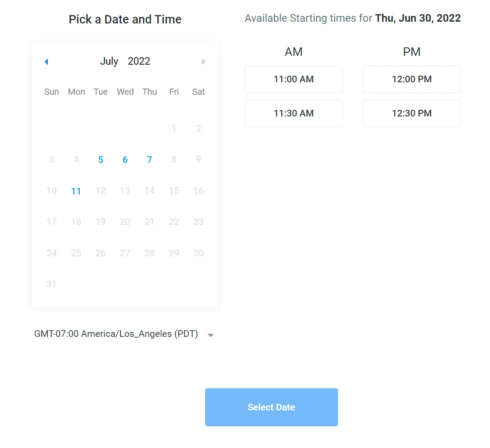Select the 11:30 AM time slot

[293, 113]
